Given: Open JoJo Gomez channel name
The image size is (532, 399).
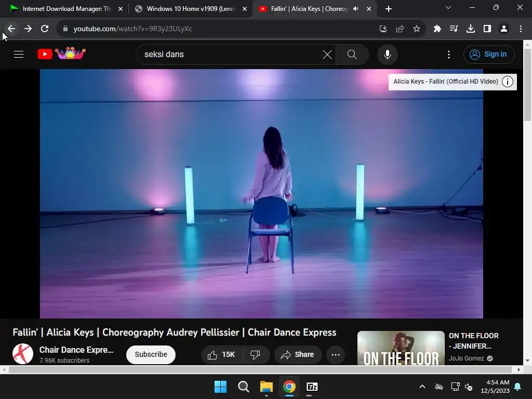Looking at the screenshot, I should click(467, 358).
